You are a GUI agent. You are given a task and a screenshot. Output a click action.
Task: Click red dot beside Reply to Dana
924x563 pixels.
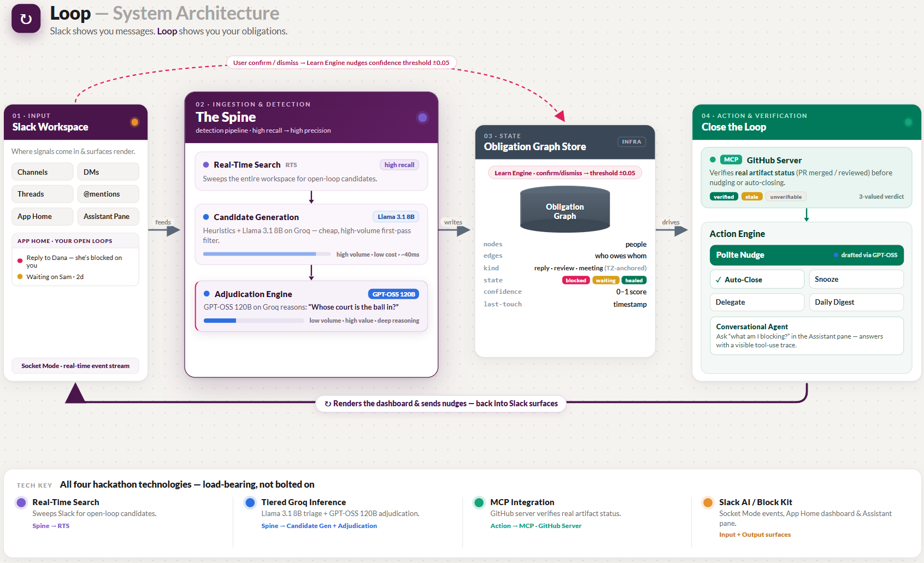click(20, 261)
